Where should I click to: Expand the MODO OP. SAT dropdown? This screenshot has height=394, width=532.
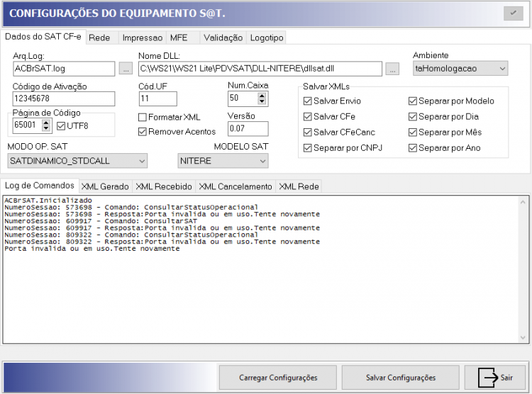point(77,161)
